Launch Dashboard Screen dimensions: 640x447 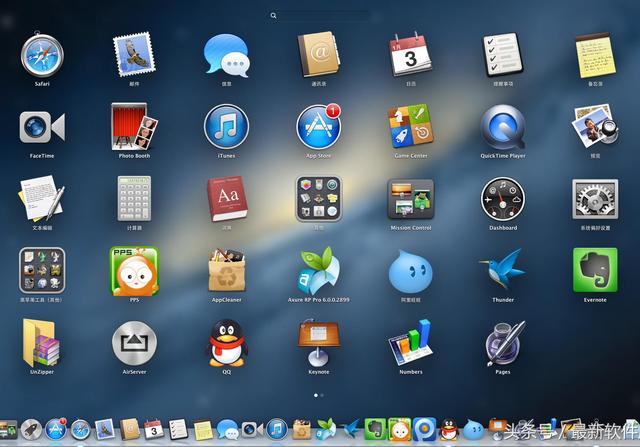click(x=503, y=199)
